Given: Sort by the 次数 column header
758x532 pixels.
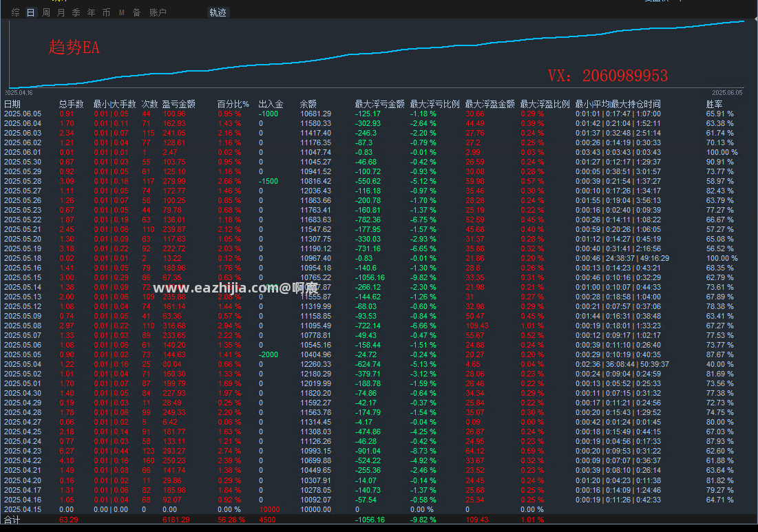Looking at the screenshot, I should 149,104.
